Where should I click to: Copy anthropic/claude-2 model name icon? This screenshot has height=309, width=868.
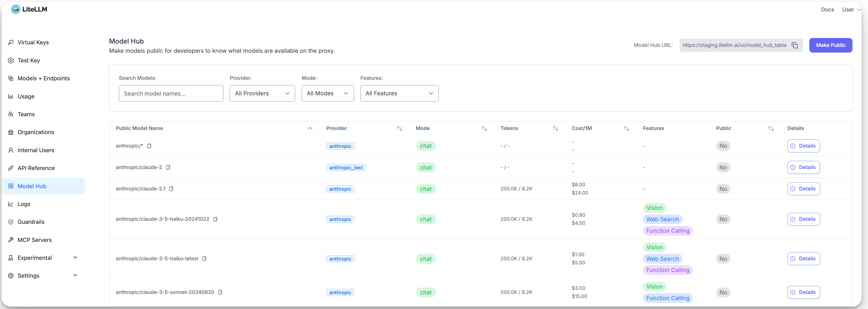click(x=168, y=168)
